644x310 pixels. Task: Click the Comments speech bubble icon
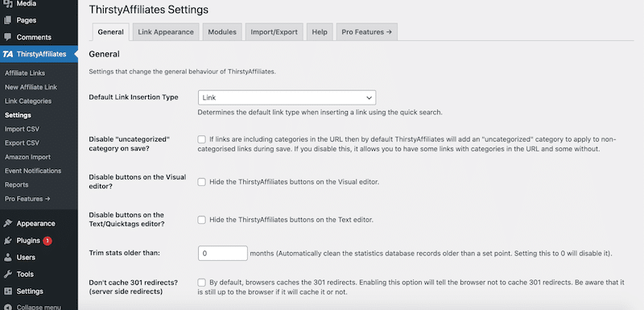7,37
